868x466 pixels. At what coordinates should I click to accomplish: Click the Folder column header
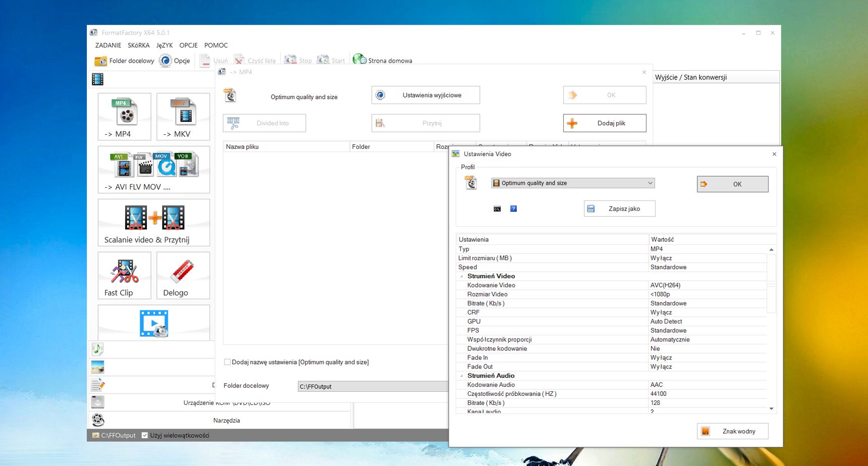[392, 147]
